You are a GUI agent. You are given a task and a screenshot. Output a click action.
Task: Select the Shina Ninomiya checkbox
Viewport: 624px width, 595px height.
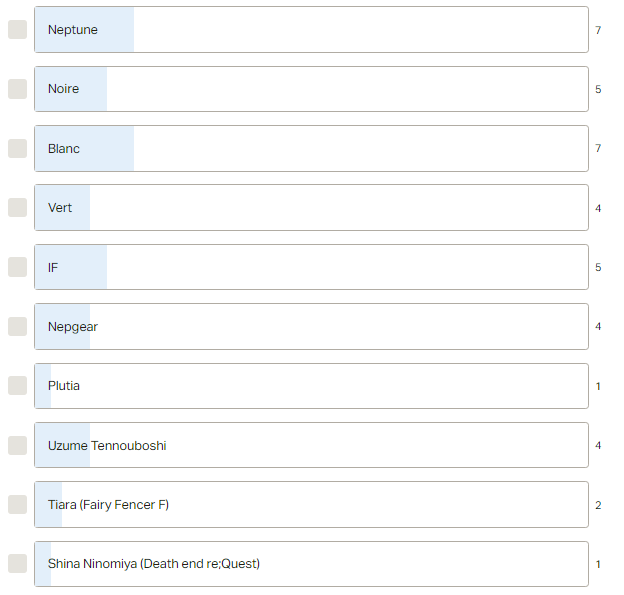click(18, 564)
